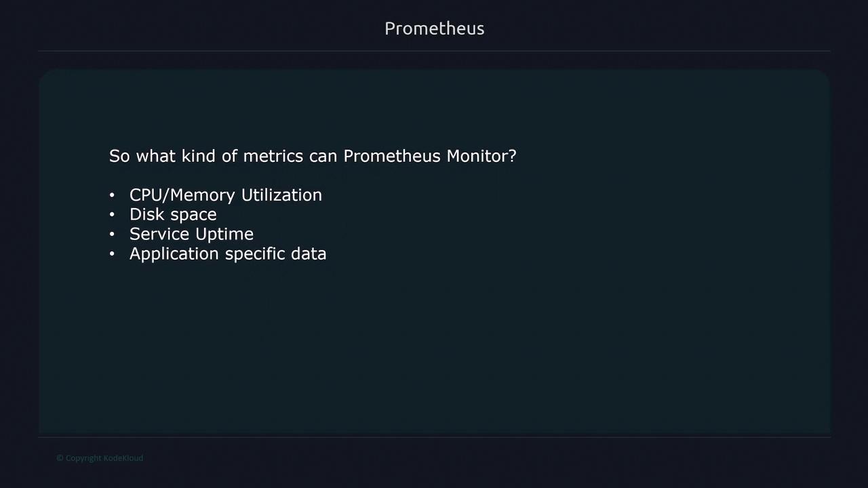Image resolution: width=868 pixels, height=488 pixels.
Task: Select the CPU/Memory Utilization bullet text
Action: point(225,195)
